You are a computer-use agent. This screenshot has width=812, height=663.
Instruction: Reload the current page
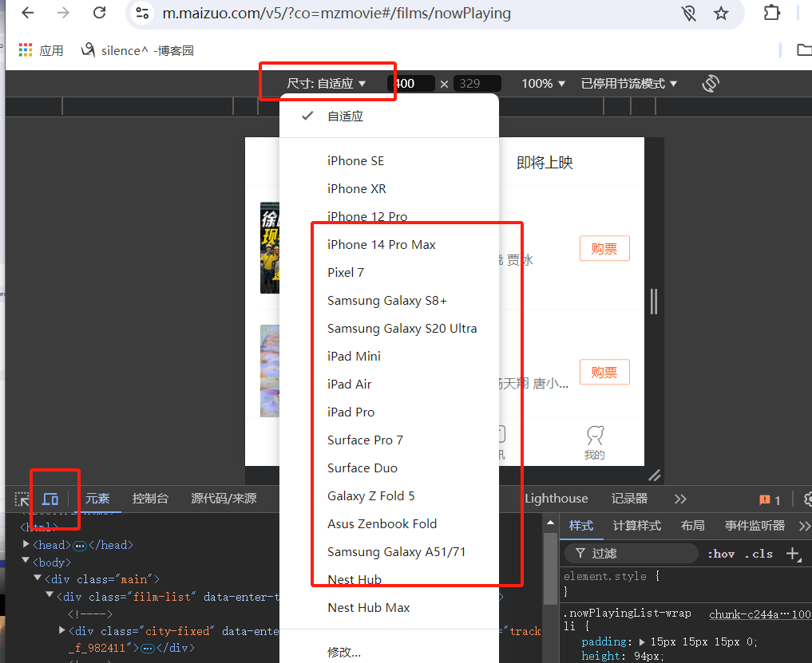click(100, 13)
